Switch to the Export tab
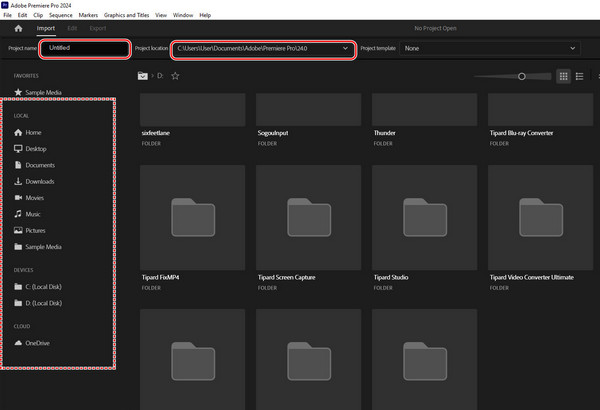This screenshot has height=410, width=600. [x=98, y=28]
